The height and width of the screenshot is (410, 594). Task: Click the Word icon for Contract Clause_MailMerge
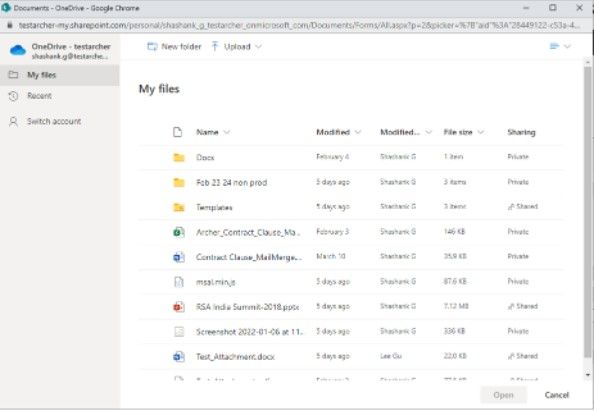[x=179, y=257]
